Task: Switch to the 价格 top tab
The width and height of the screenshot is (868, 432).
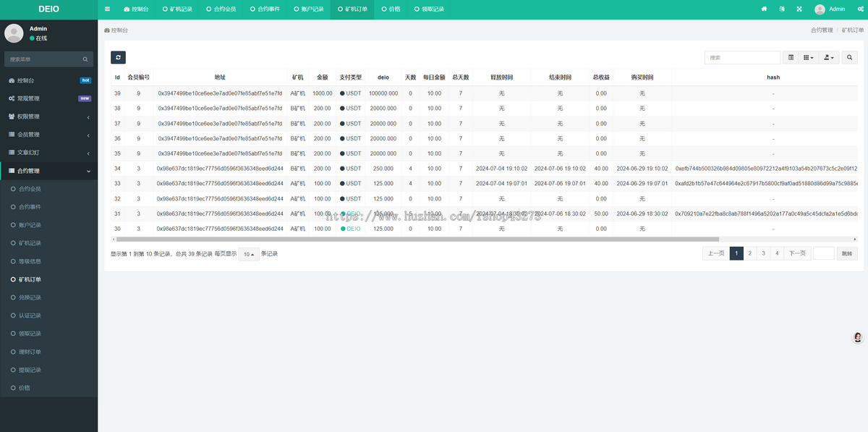Action: (x=391, y=9)
